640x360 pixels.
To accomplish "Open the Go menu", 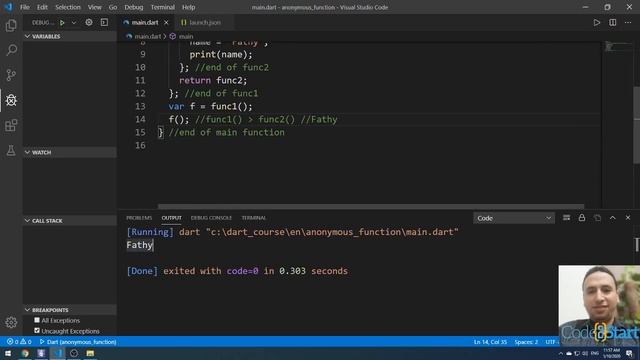I will 113,7.
